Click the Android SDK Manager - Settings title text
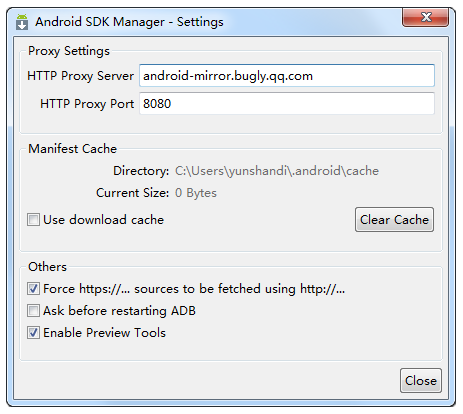 129,22
